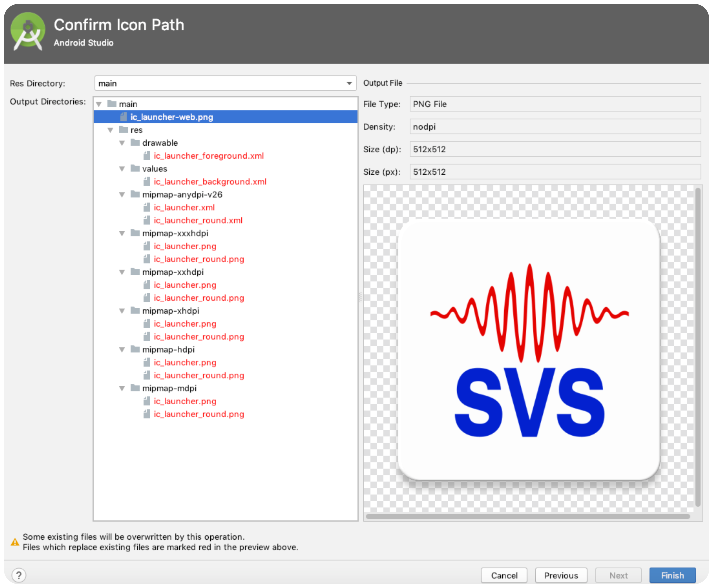Viewport: 713px width, 588px height.
Task: Cancel the icon wizard
Action: point(504,575)
